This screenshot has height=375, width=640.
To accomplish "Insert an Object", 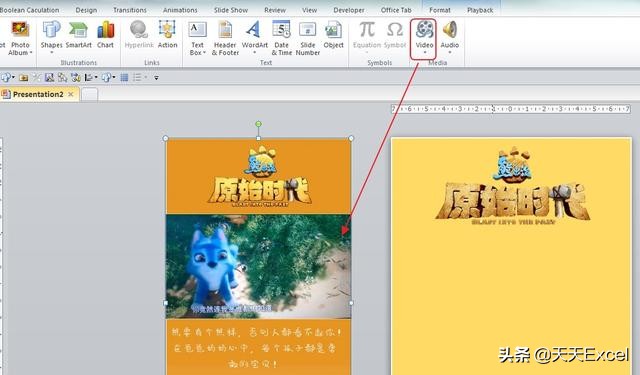I will point(333,36).
